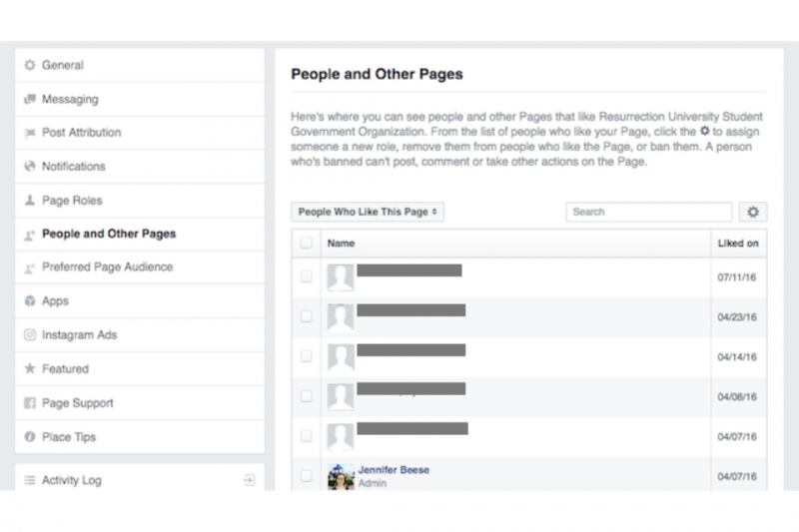Viewport: 799px width, 532px height.
Task: Click the 04/14/16 liked date
Action: click(x=737, y=357)
